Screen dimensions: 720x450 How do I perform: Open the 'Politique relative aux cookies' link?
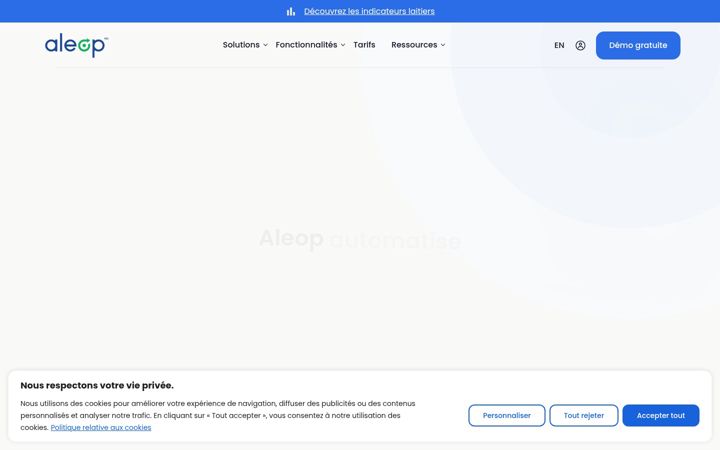click(x=101, y=428)
